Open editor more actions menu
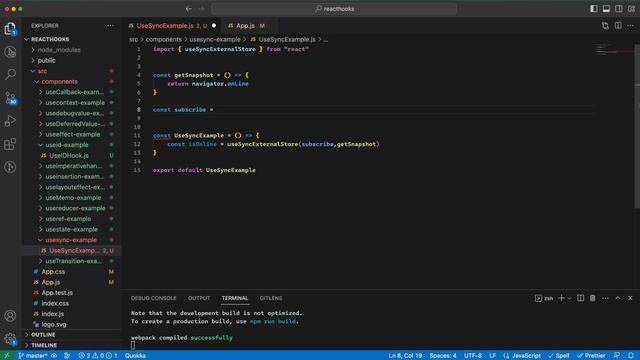The height and width of the screenshot is (360, 640). point(631,26)
